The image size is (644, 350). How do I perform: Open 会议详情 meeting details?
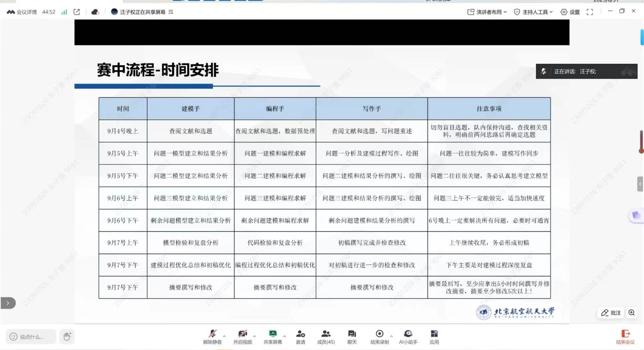pyautogui.click(x=22, y=12)
